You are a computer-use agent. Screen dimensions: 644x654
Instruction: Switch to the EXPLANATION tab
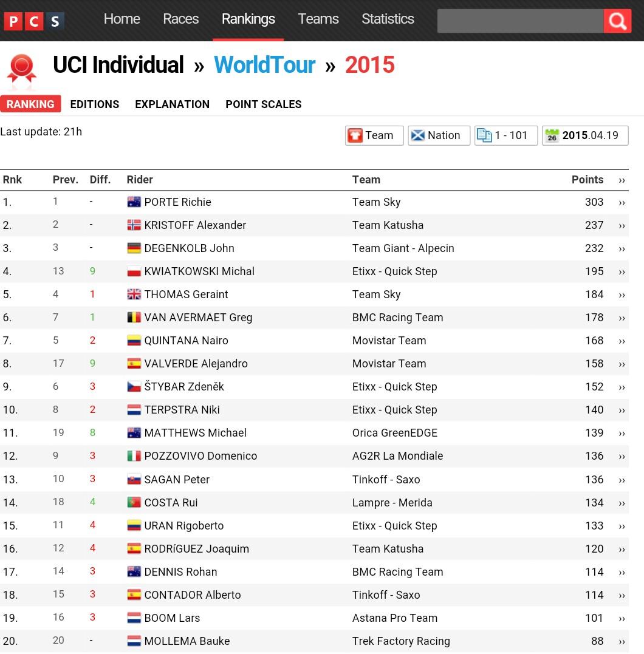pyautogui.click(x=173, y=104)
